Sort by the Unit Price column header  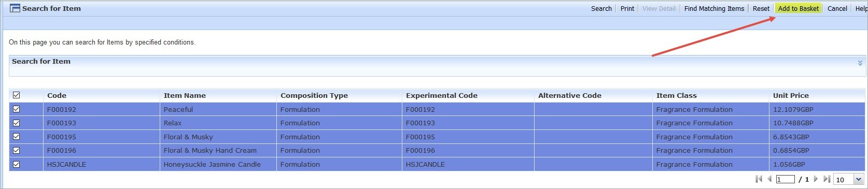click(x=791, y=95)
